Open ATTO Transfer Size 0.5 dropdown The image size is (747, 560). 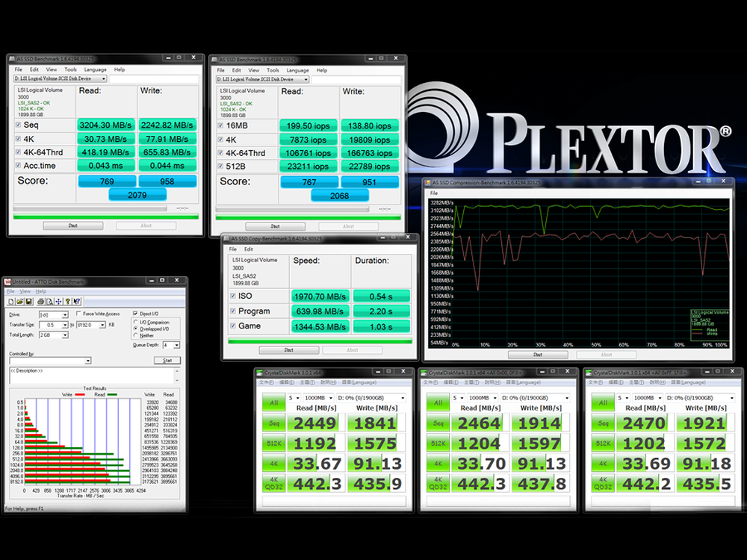[65, 326]
